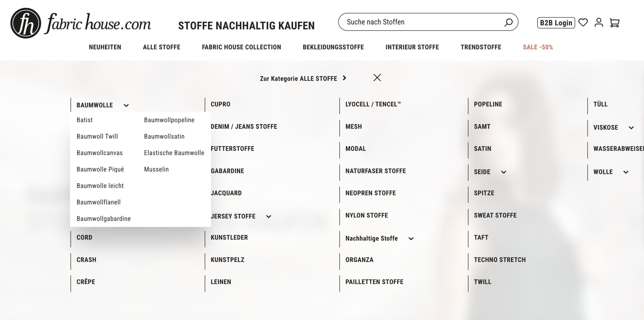
Task: Select Baumwoll Twill subcategory
Action: pyautogui.click(x=97, y=136)
